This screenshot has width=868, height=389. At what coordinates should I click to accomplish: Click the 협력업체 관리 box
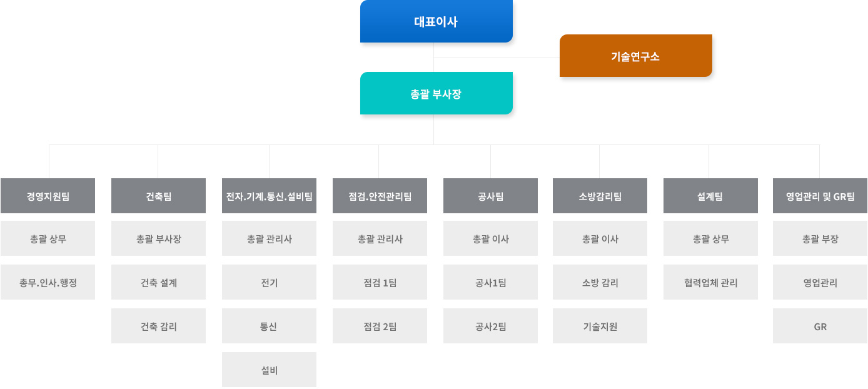tap(710, 282)
